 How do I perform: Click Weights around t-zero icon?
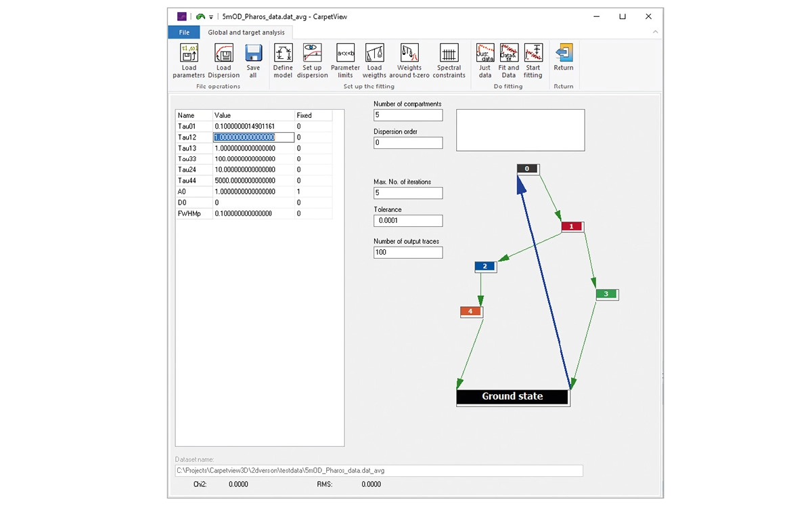tap(409, 54)
